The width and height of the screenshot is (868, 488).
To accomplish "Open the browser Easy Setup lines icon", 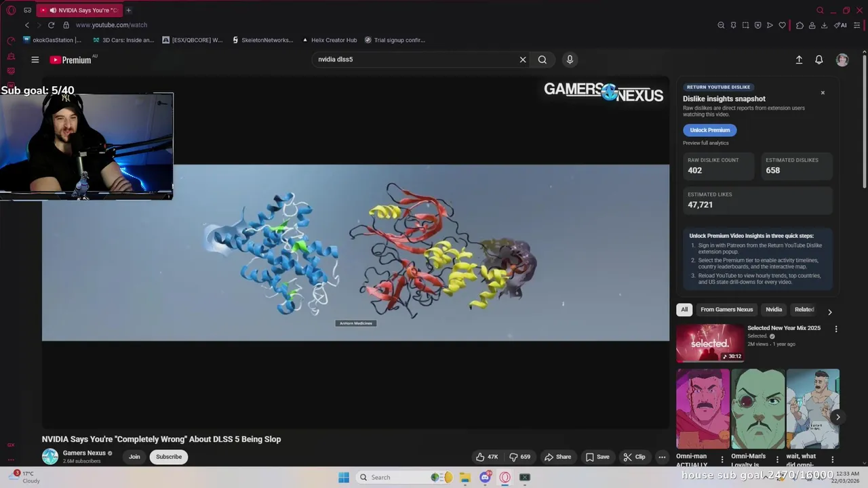I will [857, 25].
